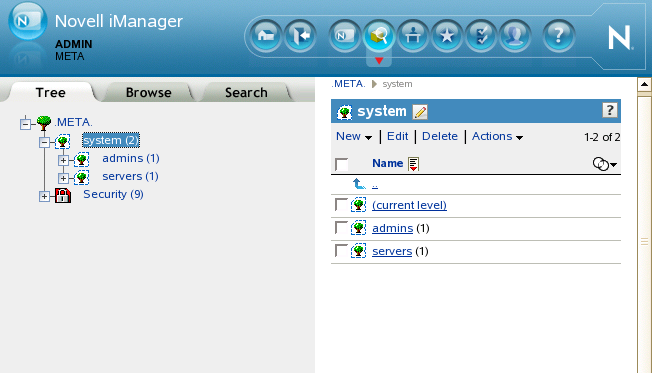
Task: Click the pencil edit icon beside system
Action: coord(420,112)
